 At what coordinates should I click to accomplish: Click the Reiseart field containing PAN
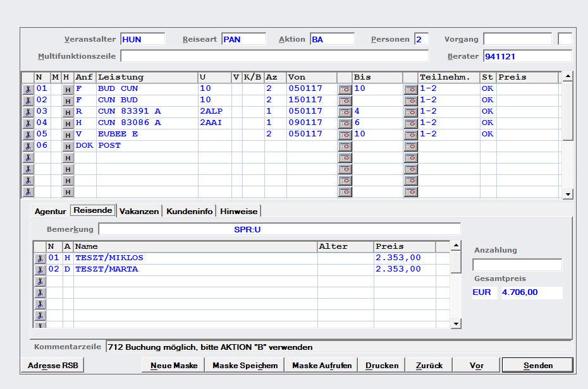(x=244, y=39)
